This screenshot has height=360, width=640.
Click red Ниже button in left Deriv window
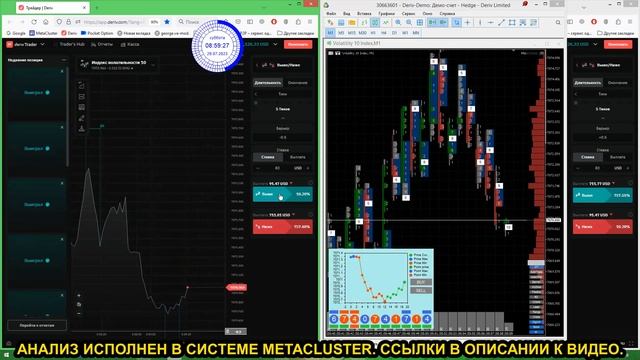(x=283, y=227)
